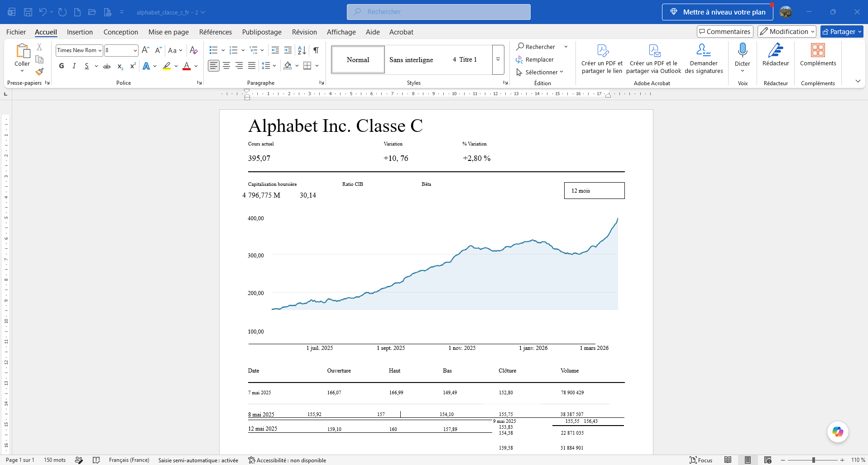
Task: Justify the paragraph text
Action: point(252,66)
